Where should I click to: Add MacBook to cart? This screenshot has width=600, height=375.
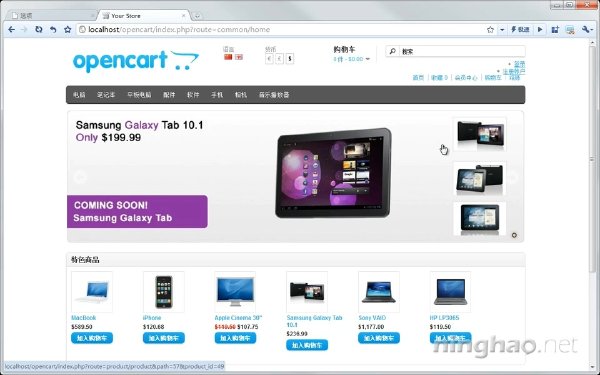(92, 338)
